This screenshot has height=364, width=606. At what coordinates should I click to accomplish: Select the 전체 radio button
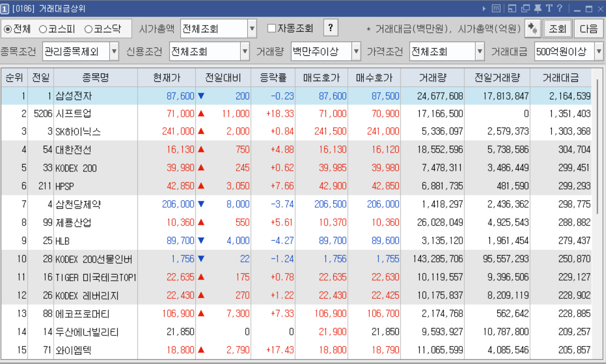[x=8, y=29]
